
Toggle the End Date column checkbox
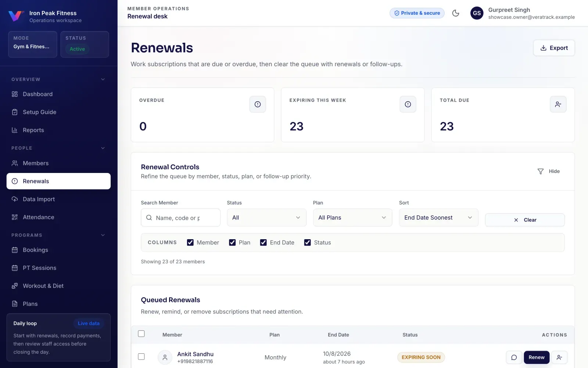(x=263, y=243)
